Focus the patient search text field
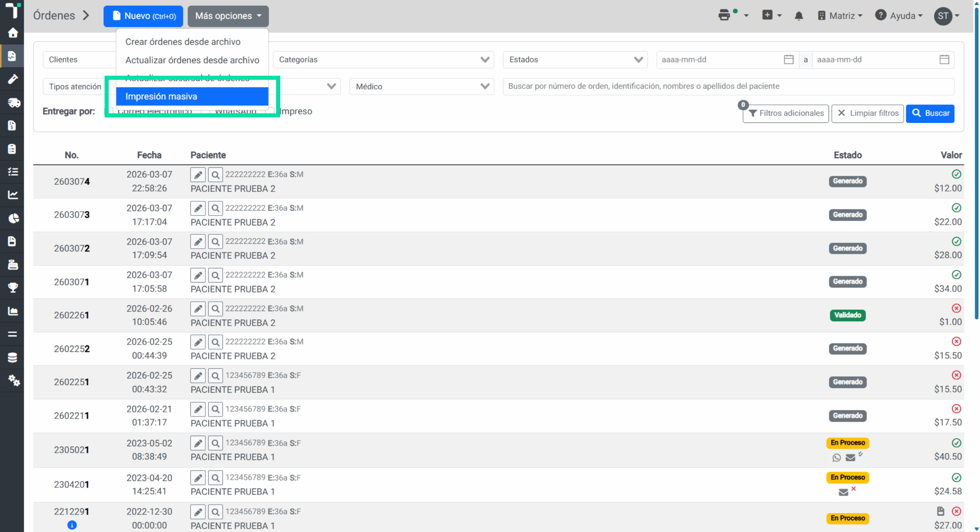The height and width of the screenshot is (532, 980). tap(728, 86)
